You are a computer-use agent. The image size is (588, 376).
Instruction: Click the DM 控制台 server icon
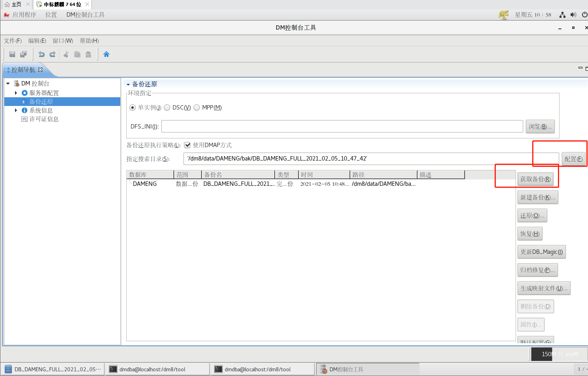click(17, 83)
